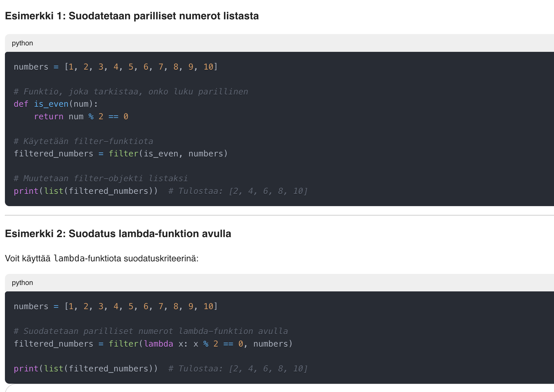
Task: Click the Tulostaa comment in the first code block
Action: (238, 191)
